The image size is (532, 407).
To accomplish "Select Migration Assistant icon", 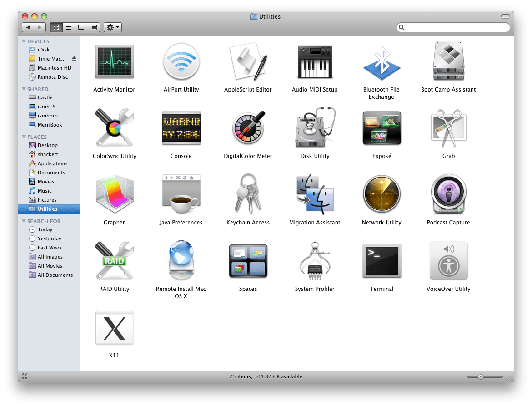I will [x=315, y=194].
